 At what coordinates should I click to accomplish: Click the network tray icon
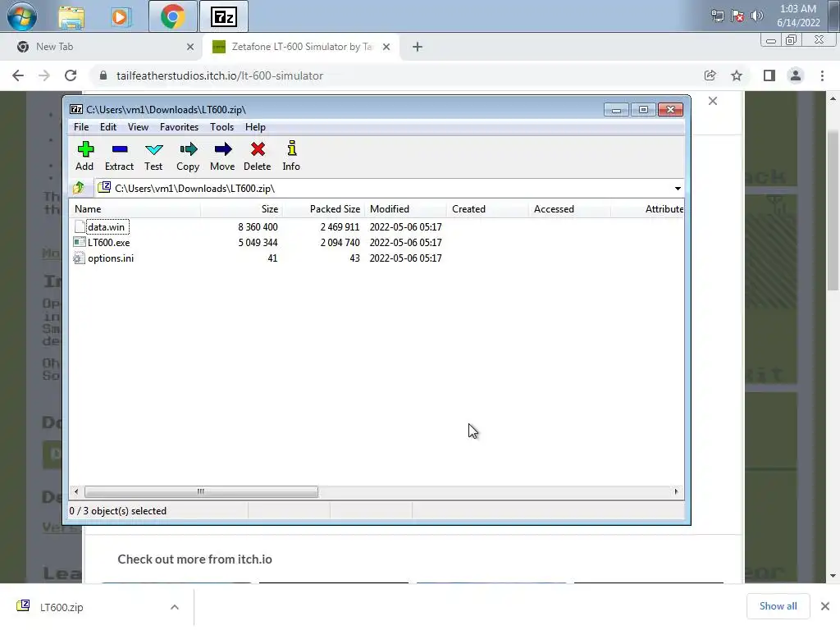point(717,16)
